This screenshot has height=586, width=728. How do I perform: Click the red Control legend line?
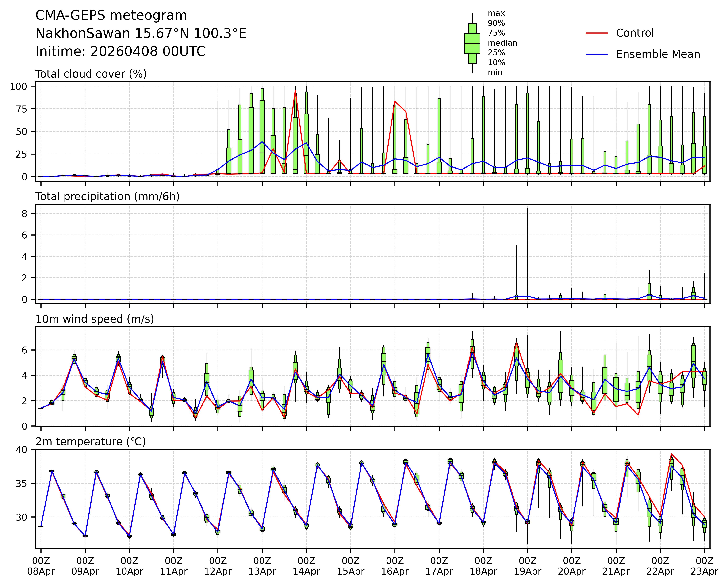[x=597, y=33]
